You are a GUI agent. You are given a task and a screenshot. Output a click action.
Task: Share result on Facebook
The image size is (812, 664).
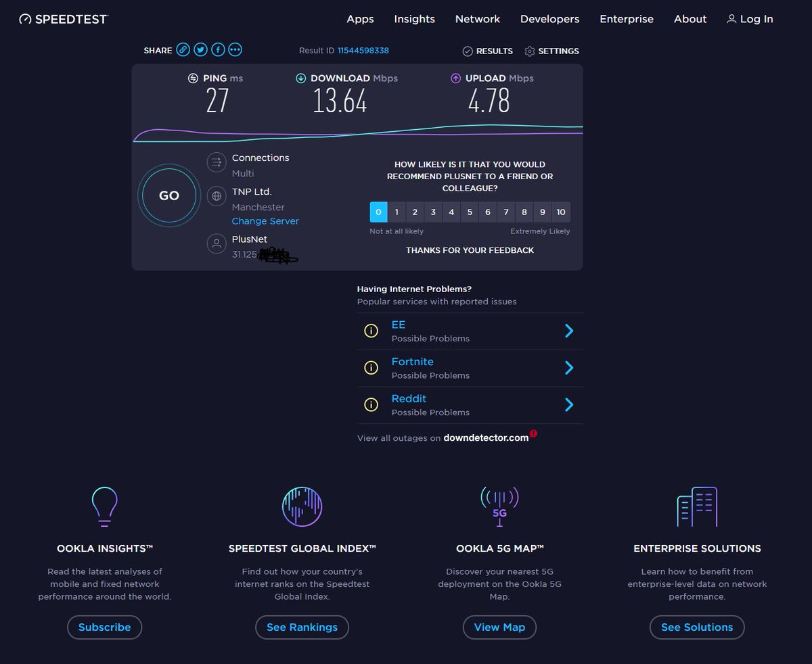pos(218,50)
